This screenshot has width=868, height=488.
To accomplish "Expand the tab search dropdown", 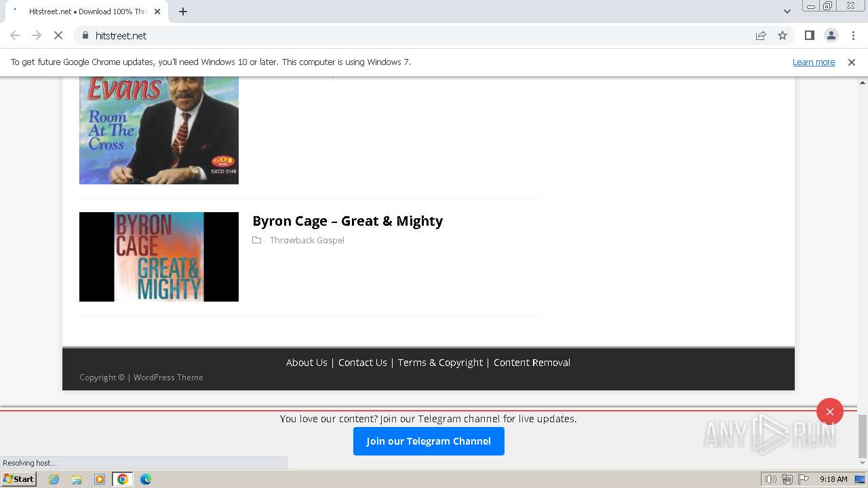I will tap(787, 12).
